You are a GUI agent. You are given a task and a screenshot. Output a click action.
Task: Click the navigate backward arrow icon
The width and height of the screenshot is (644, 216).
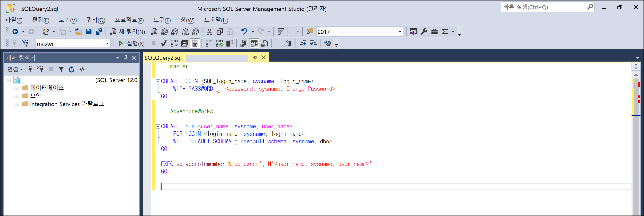(x=15, y=31)
